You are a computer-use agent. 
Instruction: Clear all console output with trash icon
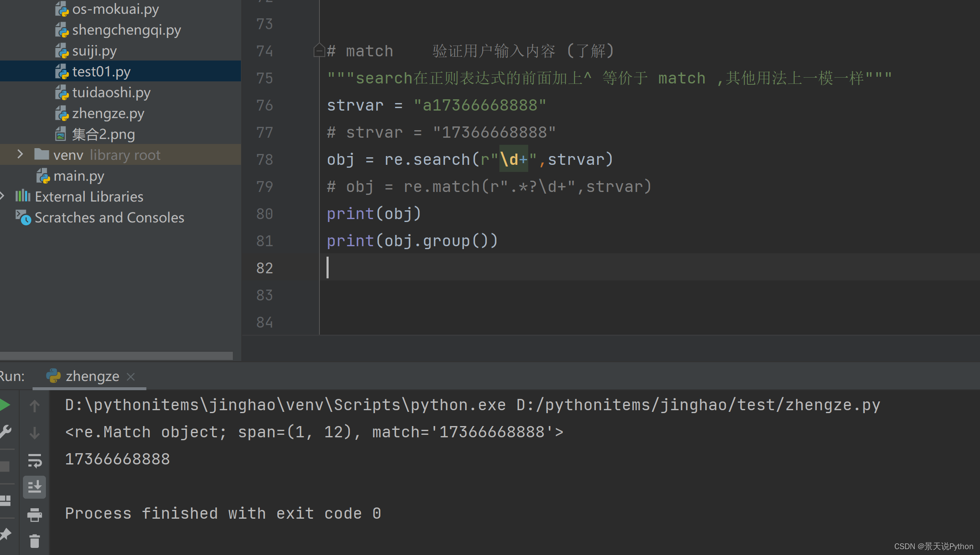35,541
